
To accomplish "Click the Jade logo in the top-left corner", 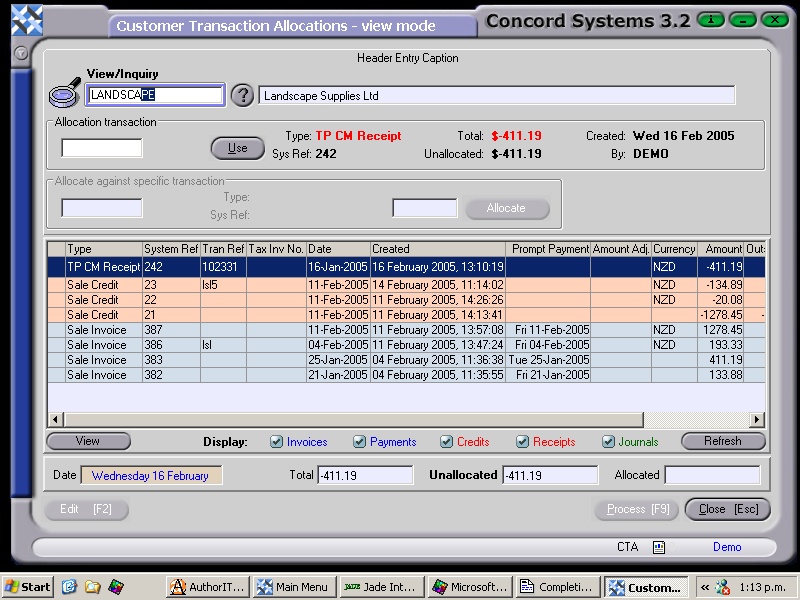I will [x=27, y=19].
